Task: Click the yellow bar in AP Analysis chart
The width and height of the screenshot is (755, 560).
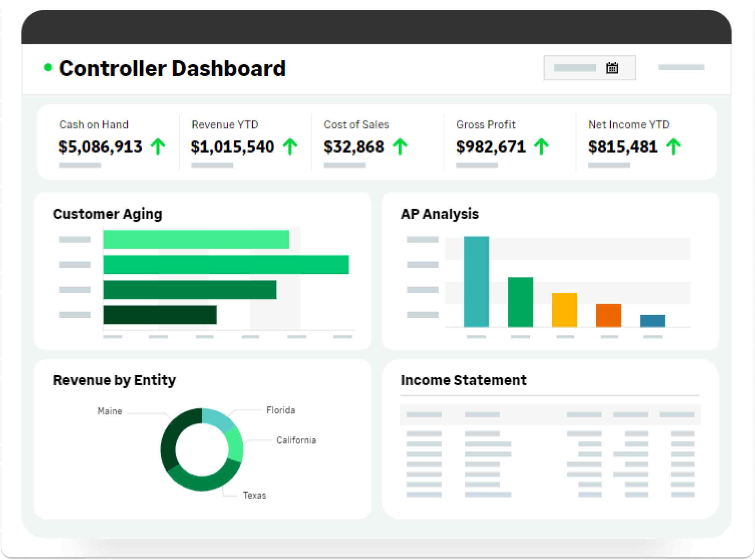Action: point(564,310)
